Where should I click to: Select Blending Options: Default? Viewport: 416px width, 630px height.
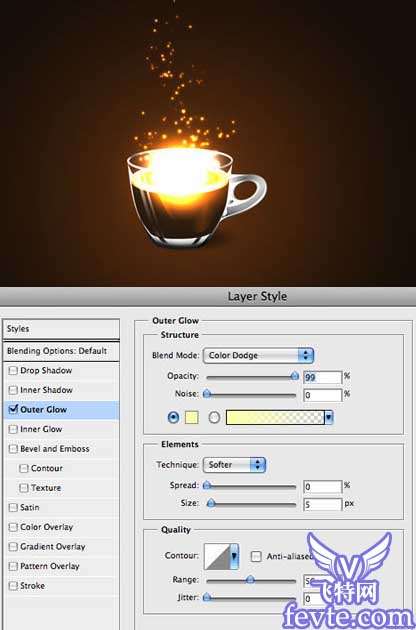[x=61, y=351]
